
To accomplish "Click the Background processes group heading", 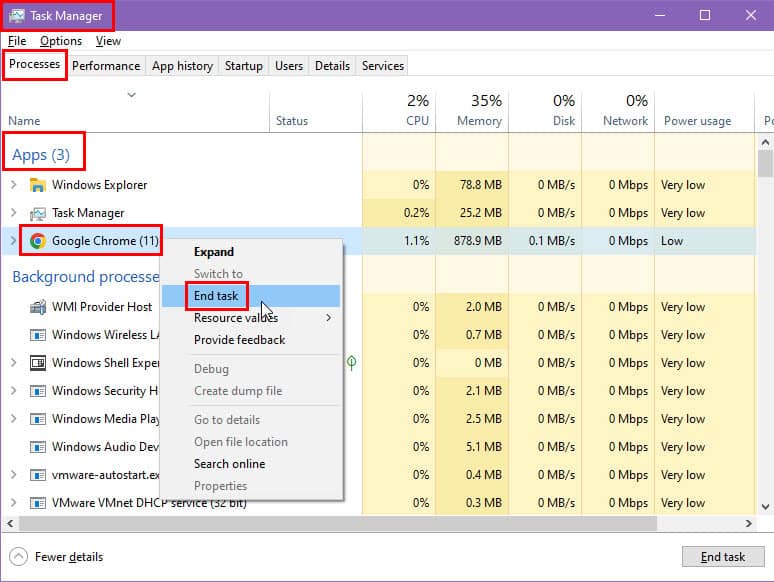I will point(85,277).
